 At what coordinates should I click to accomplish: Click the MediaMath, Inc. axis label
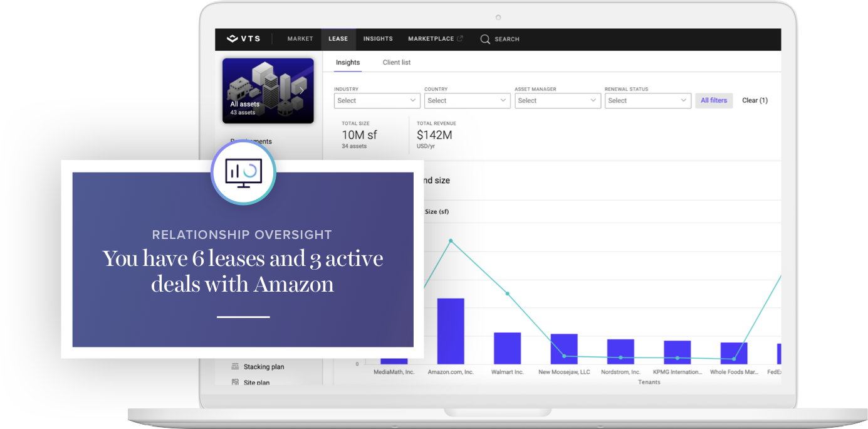tap(394, 372)
